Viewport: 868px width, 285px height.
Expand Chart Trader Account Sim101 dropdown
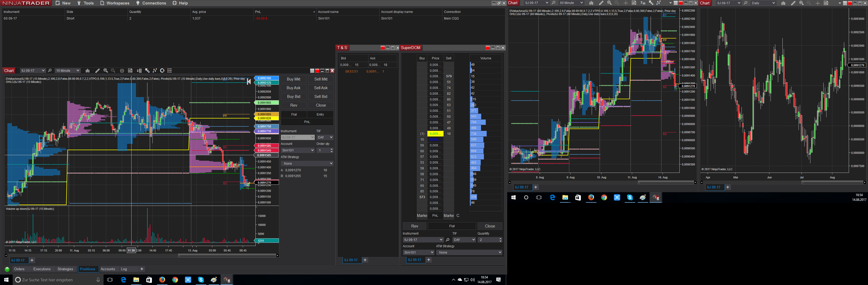pos(297,150)
